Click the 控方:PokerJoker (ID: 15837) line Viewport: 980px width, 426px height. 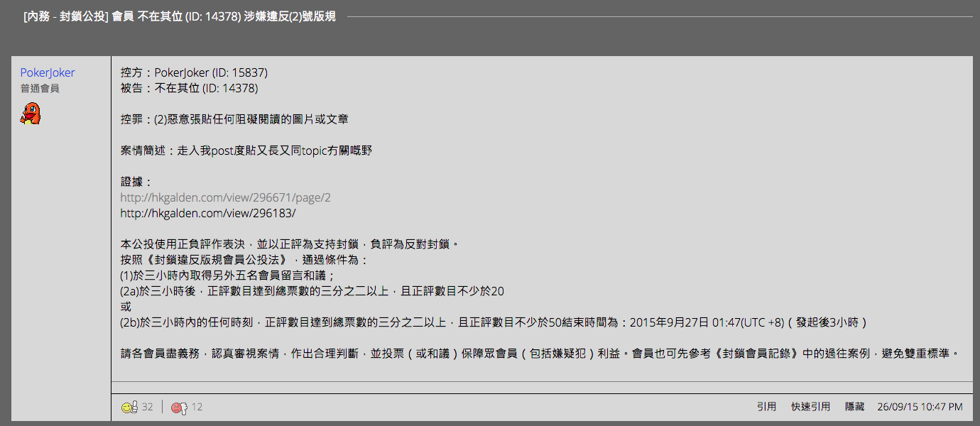click(194, 72)
